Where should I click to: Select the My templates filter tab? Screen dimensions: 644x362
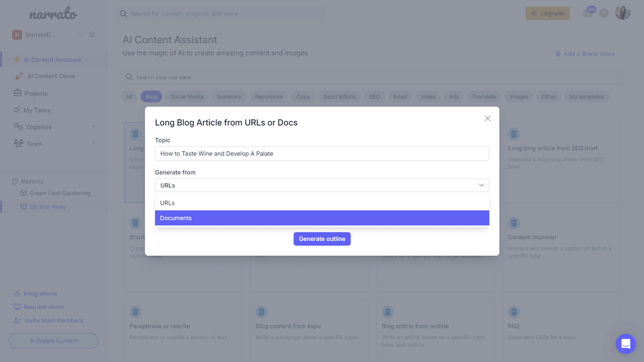point(587,97)
